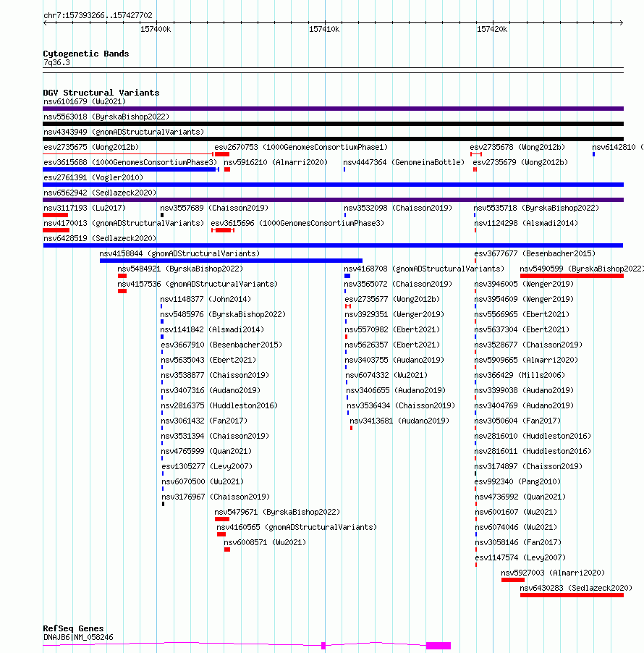Click esv1147574 (Levy2007) label
This screenshot has width=644, height=653.
click(x=520, y=557)
